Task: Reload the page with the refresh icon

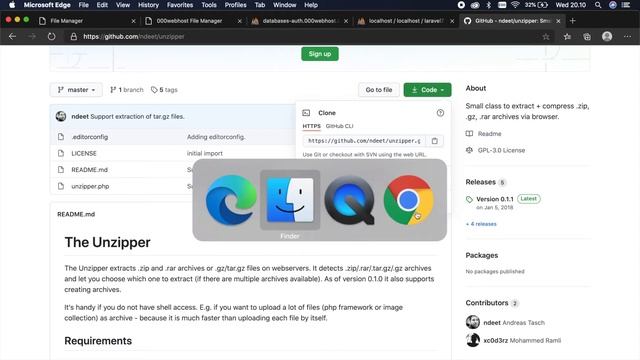Action: tap(51, 36)
